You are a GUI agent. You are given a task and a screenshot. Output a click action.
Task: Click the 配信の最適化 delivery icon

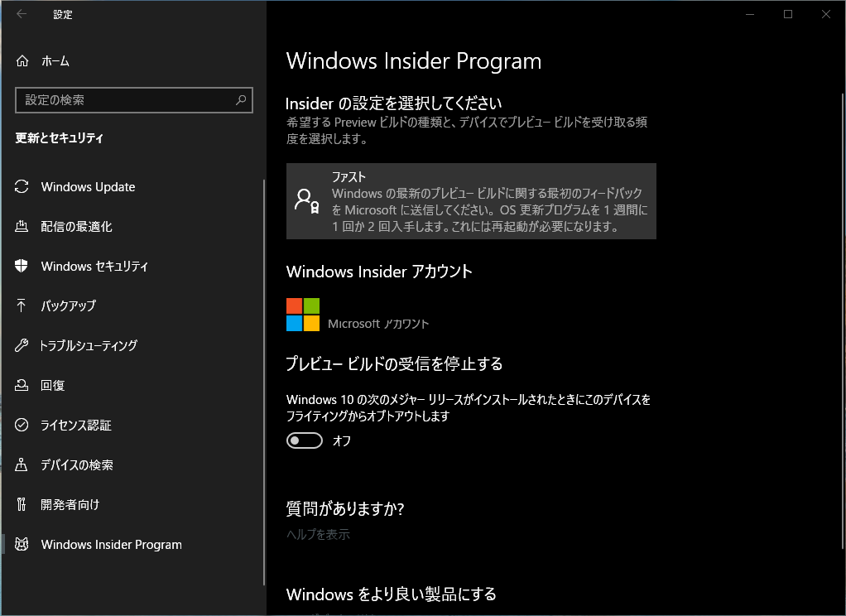(22, 227)
